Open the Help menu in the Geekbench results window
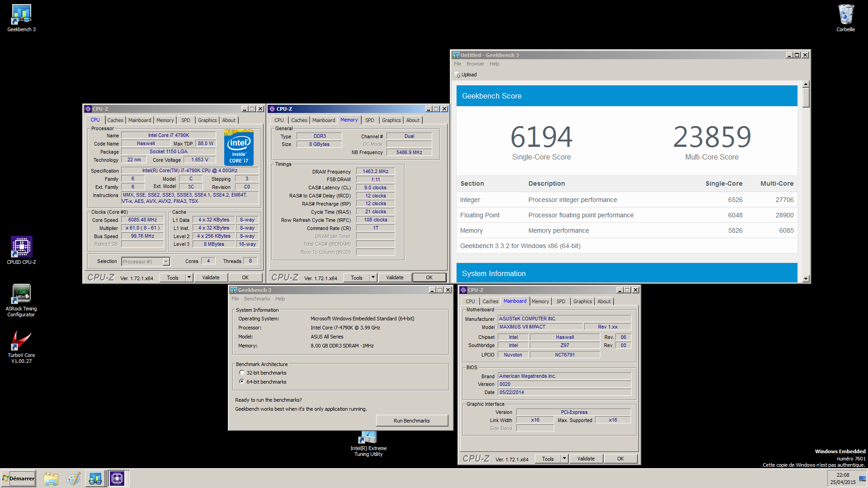 click(494, 64)
